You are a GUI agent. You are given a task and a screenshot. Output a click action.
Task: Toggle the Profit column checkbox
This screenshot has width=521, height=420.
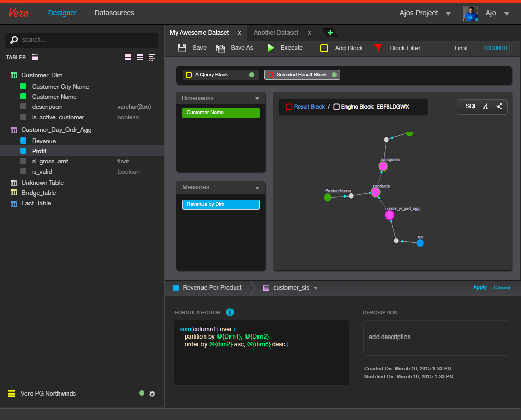pyautogui.click(x=23, y=151)
